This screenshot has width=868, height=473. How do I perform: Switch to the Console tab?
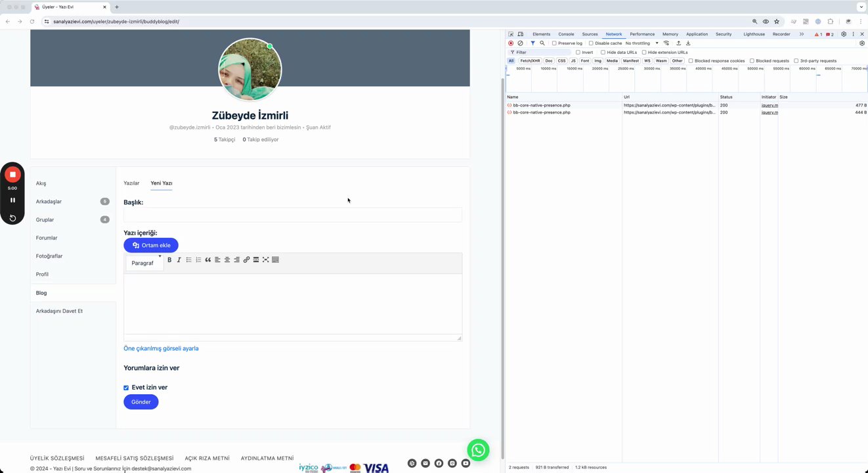(x=566, y=34)
